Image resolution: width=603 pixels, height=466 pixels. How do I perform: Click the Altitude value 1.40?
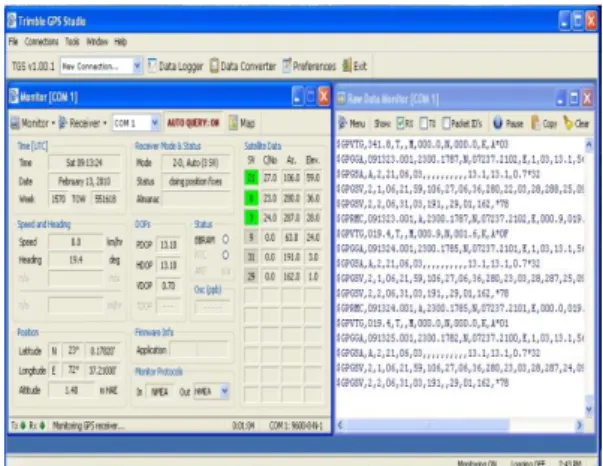(71, 390)
